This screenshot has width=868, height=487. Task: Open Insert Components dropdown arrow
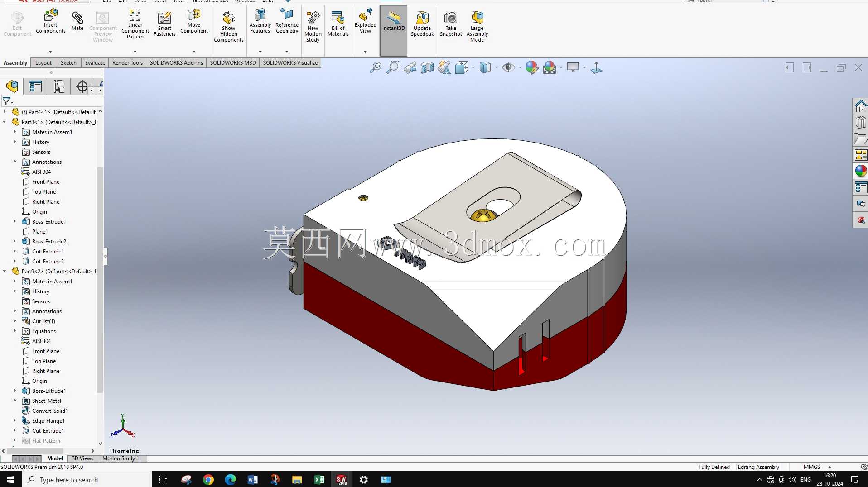coord(50,52)
